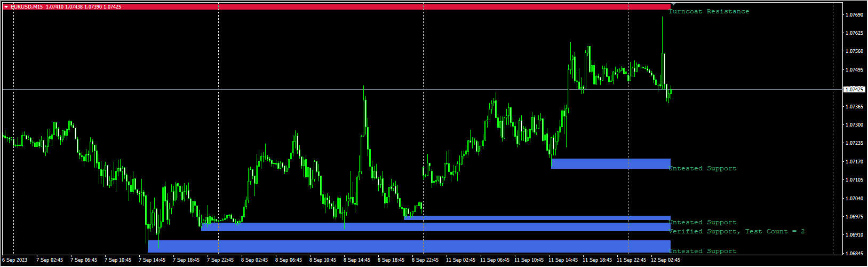The height and width of the screenshot is (267, 868).
Task: Click the 7 Sep 22:45 time axis label
Action: pyautogui.click(x=220, y=260)
